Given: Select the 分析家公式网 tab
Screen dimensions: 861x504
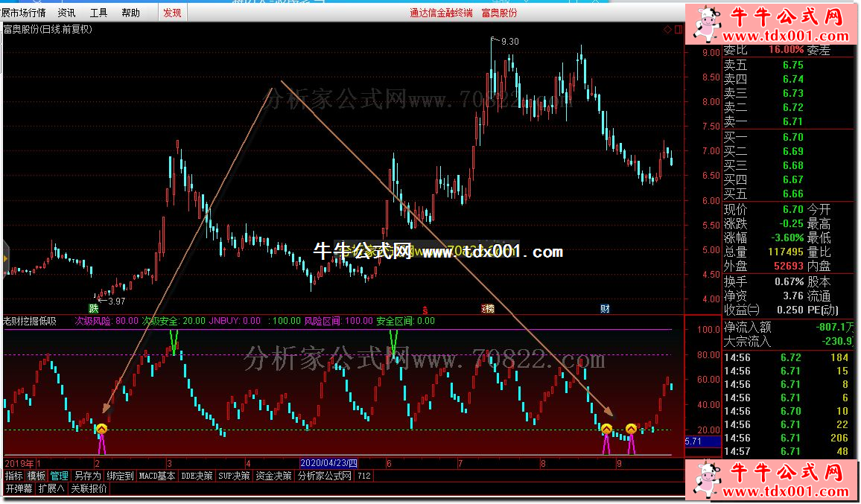Looking at the screenshot, I should [325, 476].
